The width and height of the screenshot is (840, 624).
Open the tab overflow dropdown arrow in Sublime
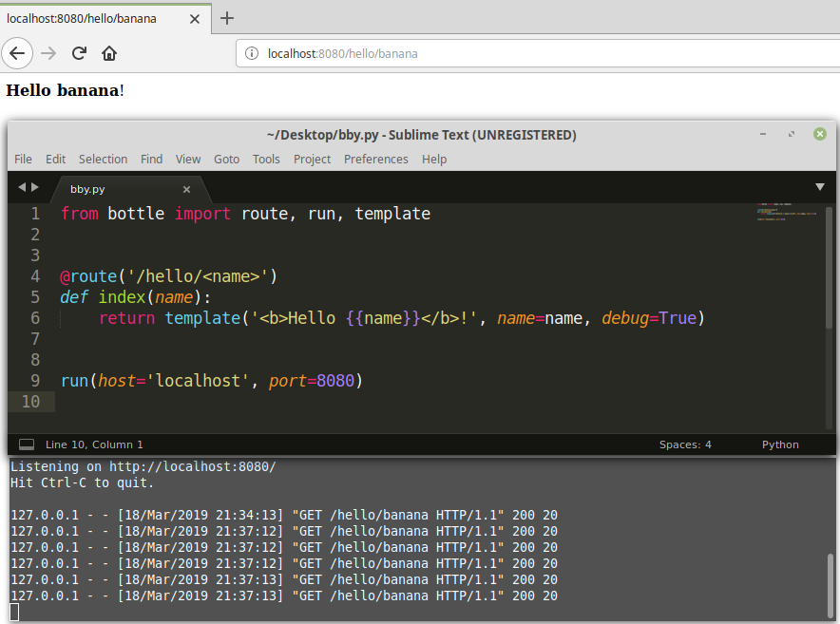819,187
